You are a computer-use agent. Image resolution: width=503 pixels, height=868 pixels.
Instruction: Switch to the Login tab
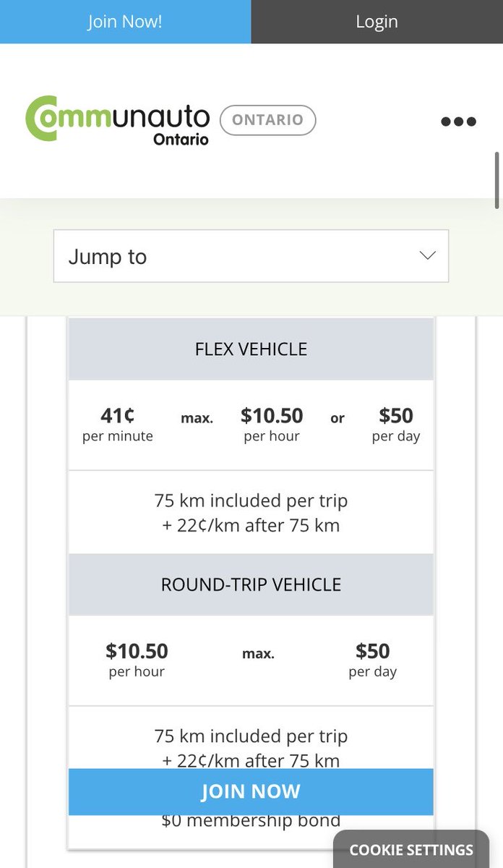pyautogui.click(x=377, y=22)
